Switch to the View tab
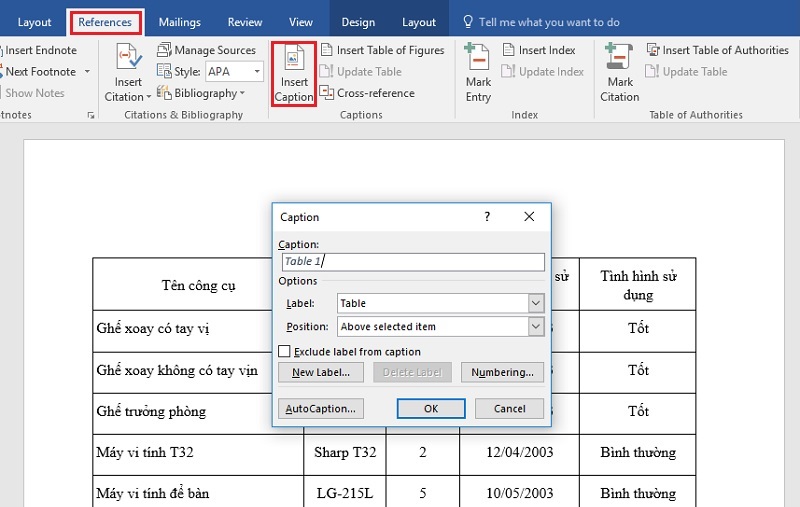The width and height of the screenshot is (800, 507). click(301, 22)
